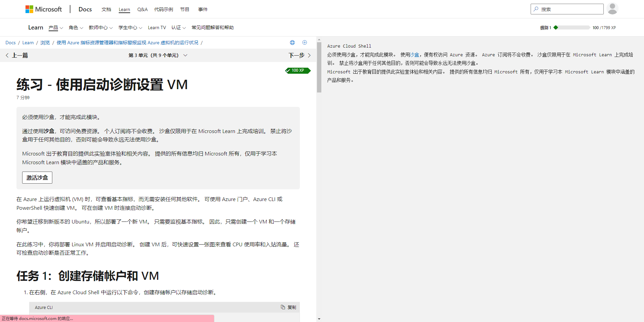Click the 激活沙盒 button

tap(37, 178)
